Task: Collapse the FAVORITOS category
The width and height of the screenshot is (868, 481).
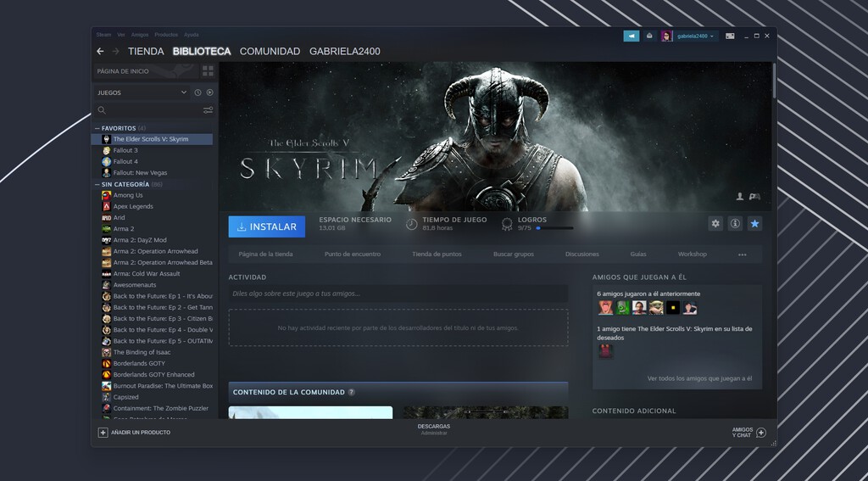Action: (x=97, y=128)
